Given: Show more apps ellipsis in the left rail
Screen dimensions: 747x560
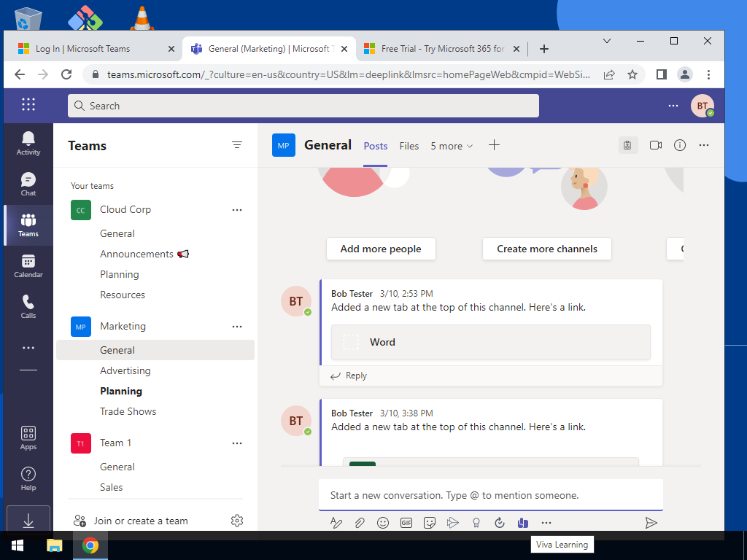Looking at the screenshot, I should point(28,348).
